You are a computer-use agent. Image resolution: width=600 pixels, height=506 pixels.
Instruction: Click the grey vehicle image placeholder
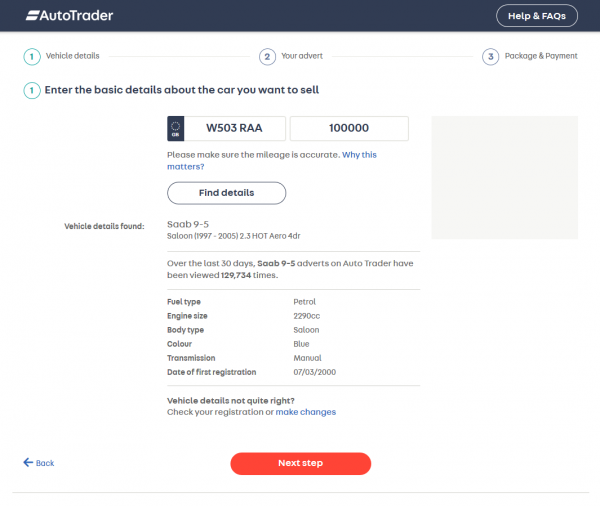(x=504, y=177)
